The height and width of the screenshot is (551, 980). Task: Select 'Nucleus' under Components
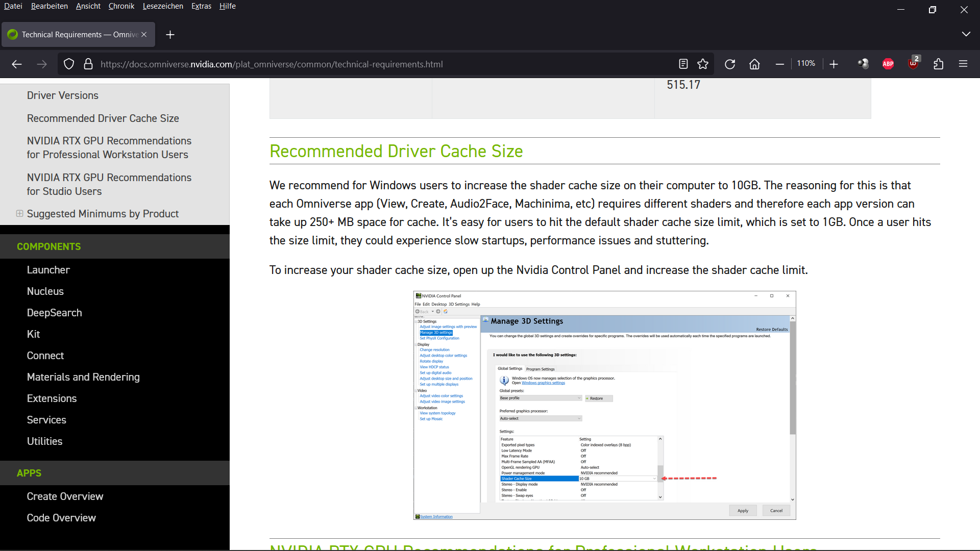[x=45, y=291]
